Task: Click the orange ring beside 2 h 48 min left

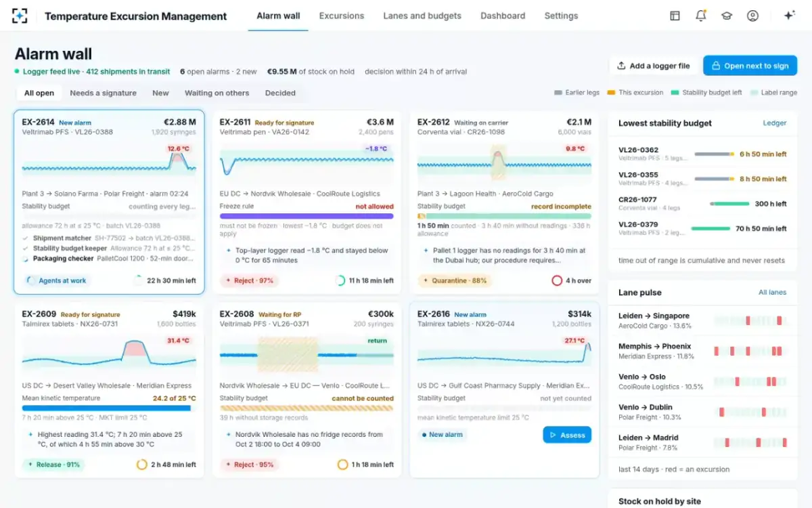Action: [x=142, y=465]
